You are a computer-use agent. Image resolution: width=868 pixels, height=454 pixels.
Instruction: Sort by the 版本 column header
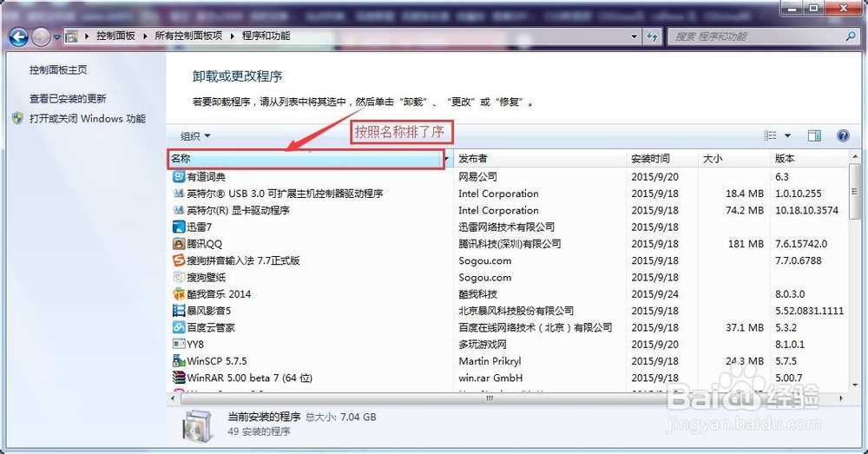809,158
